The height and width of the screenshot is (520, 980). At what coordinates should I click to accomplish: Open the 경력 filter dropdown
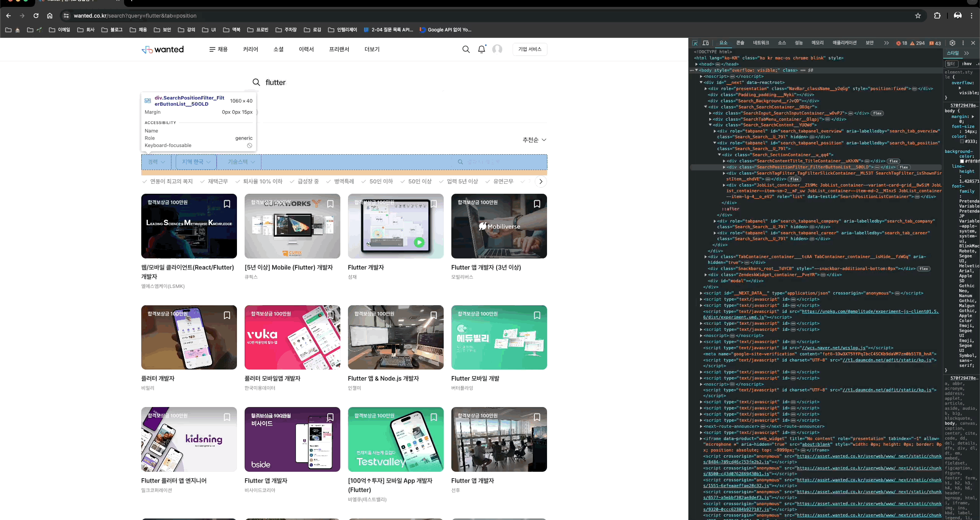coord(157,162)
